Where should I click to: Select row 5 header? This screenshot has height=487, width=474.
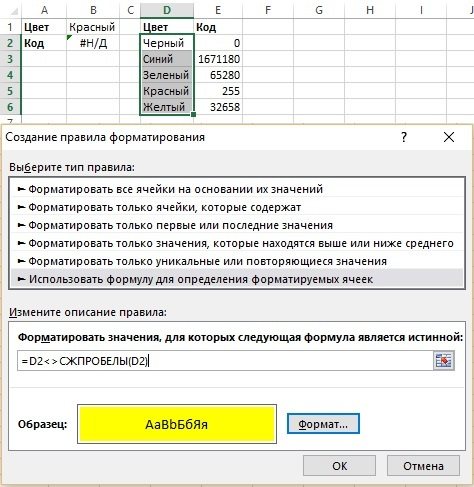[x=10, y=91]
